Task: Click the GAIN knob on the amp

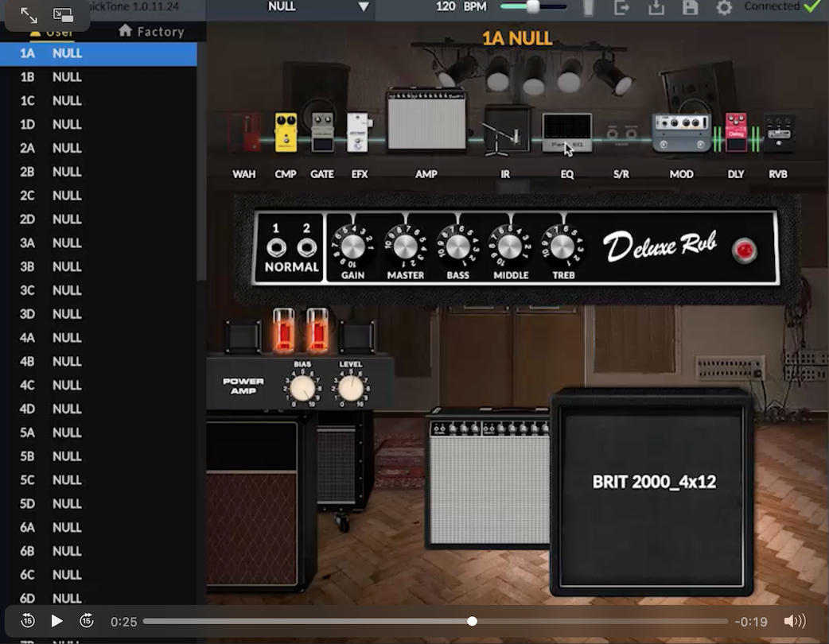Action: click(x=352, y=246)
